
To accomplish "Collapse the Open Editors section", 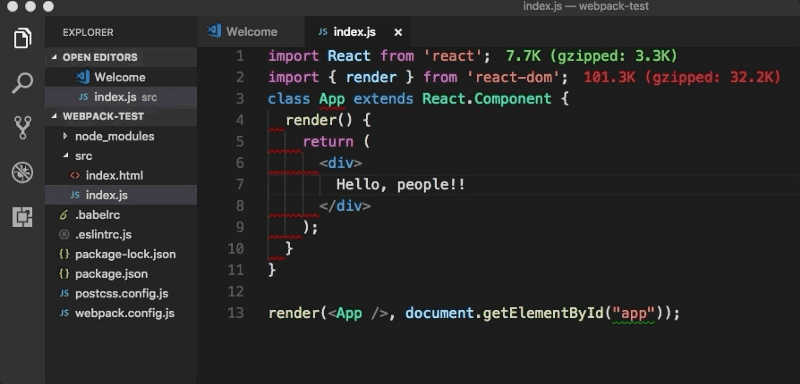I will 55,57.
